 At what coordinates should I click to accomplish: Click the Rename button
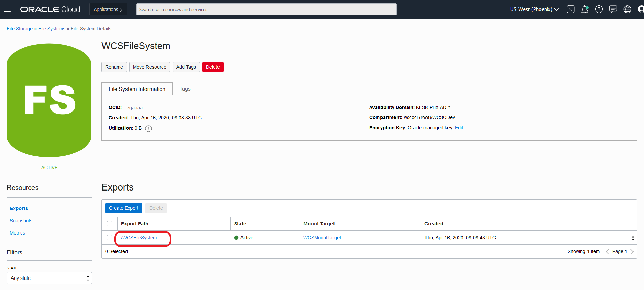(114, 67)
